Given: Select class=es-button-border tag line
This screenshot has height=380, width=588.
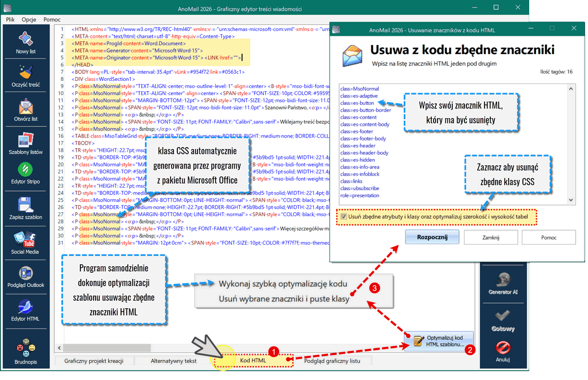Looking at the screenshot, I should [x=366, y=110].
